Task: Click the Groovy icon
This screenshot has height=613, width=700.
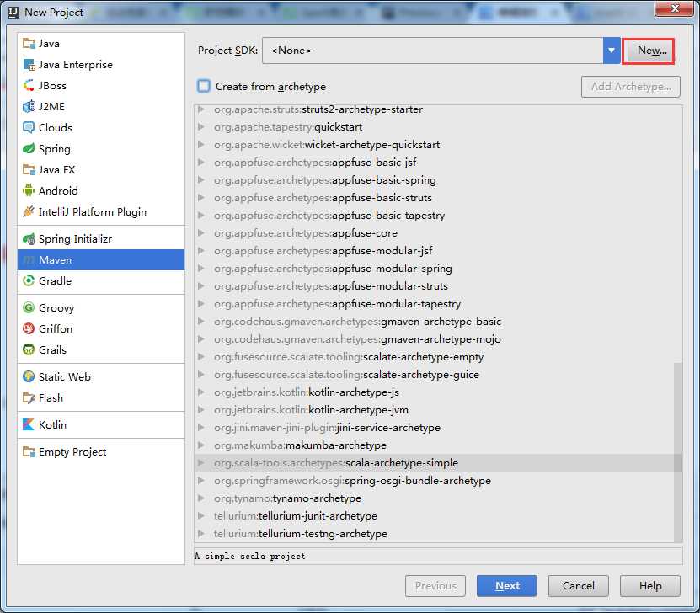Action: (x=29, y=308)
